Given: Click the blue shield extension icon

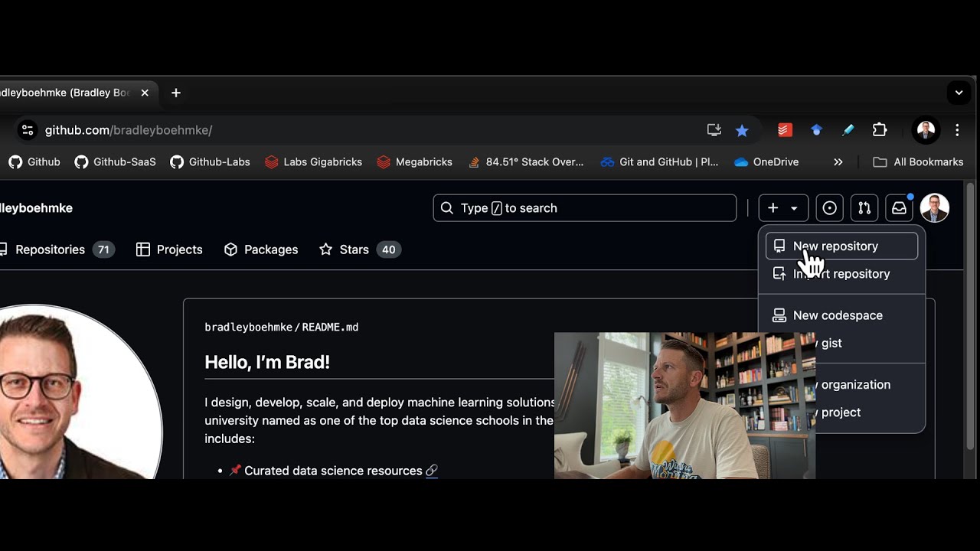Looking at the screenshot, I should click(x=816, y=130).
